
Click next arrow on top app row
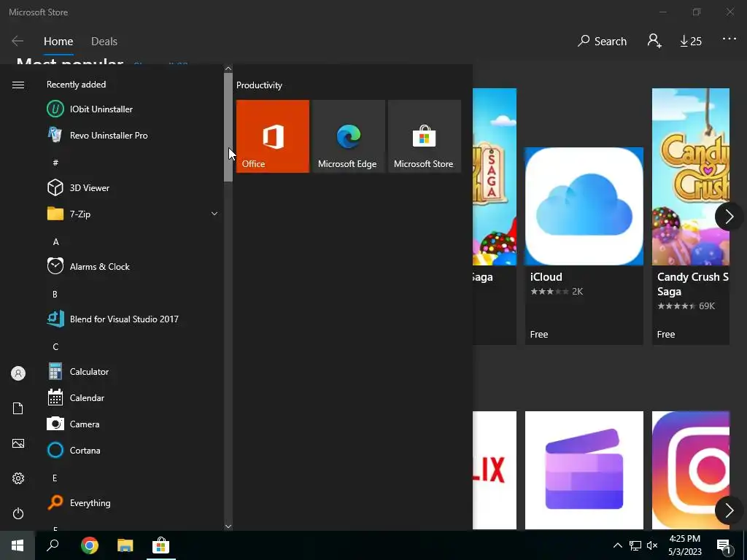click(729, 217)
